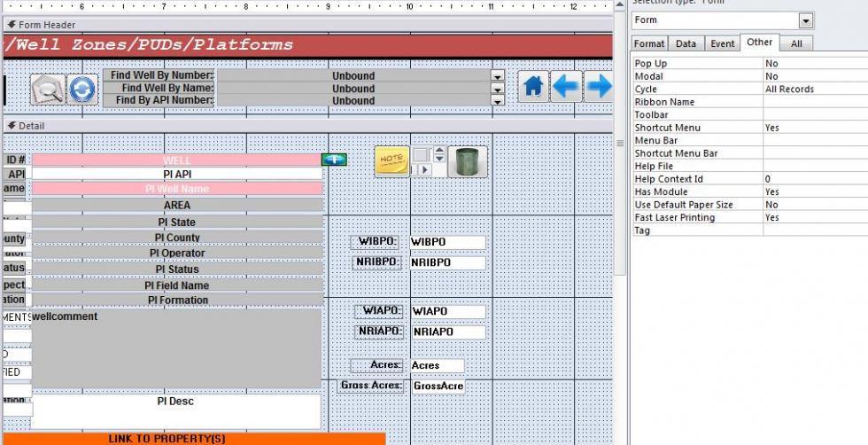Click the Has Module property value
This screenshot has width=868, height=445.
tap(816, 191)
